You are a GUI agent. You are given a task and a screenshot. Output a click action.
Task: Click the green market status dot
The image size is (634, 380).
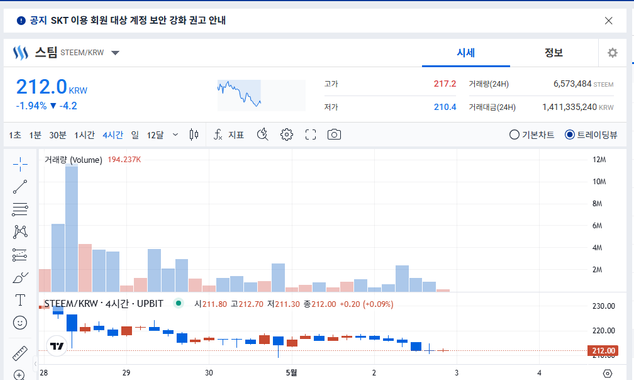[178, 303]
